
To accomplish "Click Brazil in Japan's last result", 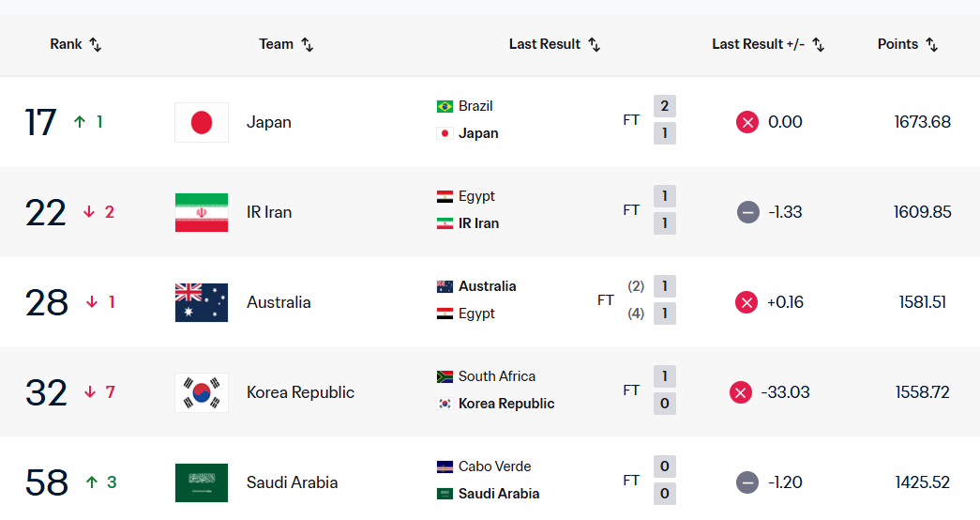I will click(475, 106).
